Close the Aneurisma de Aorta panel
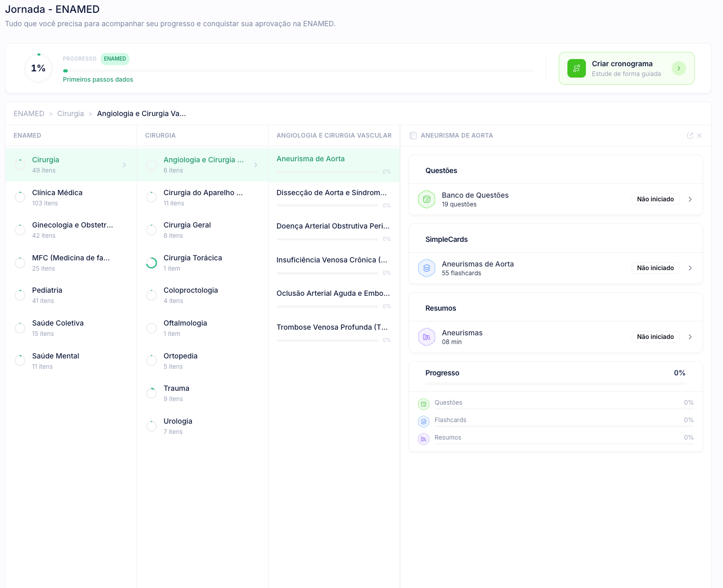Image resolution: width=723 pixels, height=588 pixels. pos(699,136)
